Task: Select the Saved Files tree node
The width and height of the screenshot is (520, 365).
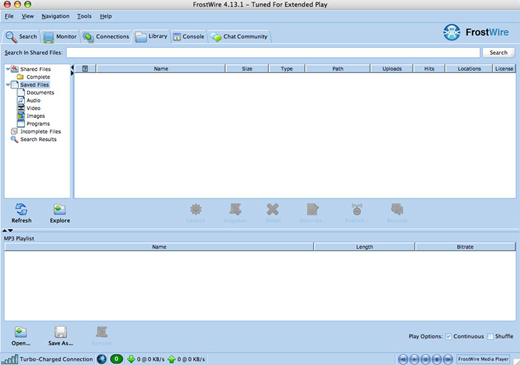Action: (x=34, y=85)
